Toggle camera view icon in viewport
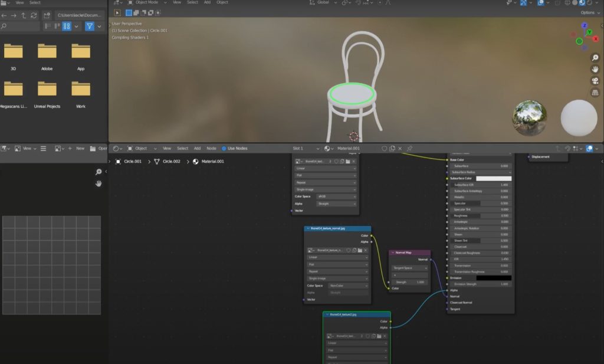 coord(595,81)
